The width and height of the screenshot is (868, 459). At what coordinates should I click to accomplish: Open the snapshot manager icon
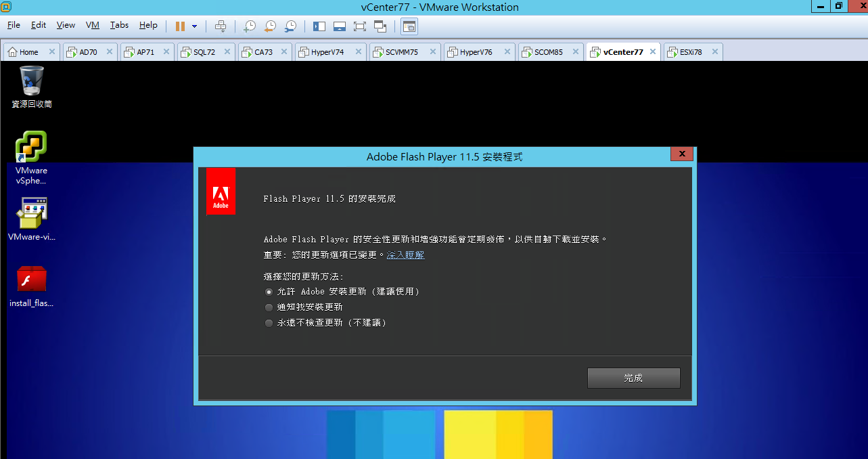tap(290, 26)
